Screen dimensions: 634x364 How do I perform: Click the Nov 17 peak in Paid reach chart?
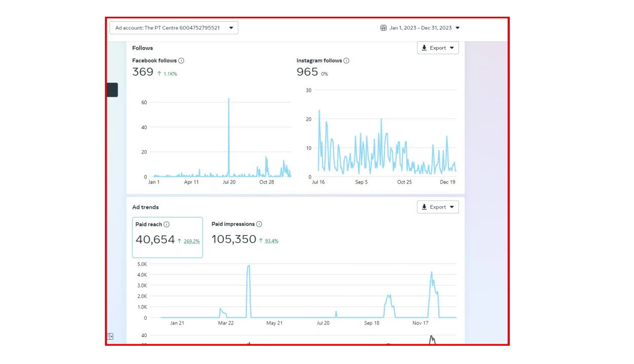click(432, 274)
